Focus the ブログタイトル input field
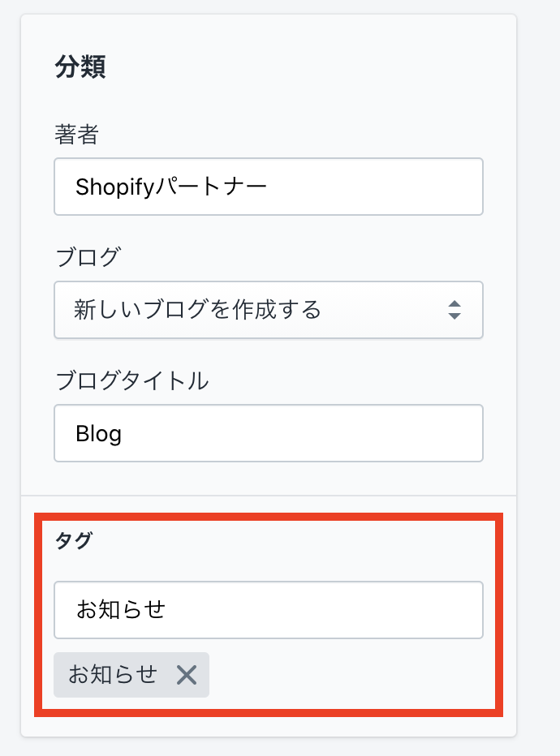This screenshot has height=756, width=560. (268, 433)
